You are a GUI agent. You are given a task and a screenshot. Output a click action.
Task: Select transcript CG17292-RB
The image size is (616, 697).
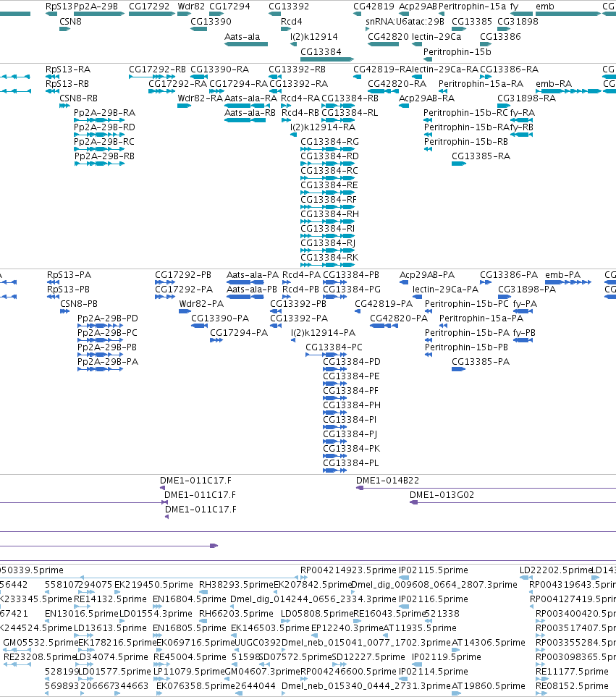click(157, 69)
